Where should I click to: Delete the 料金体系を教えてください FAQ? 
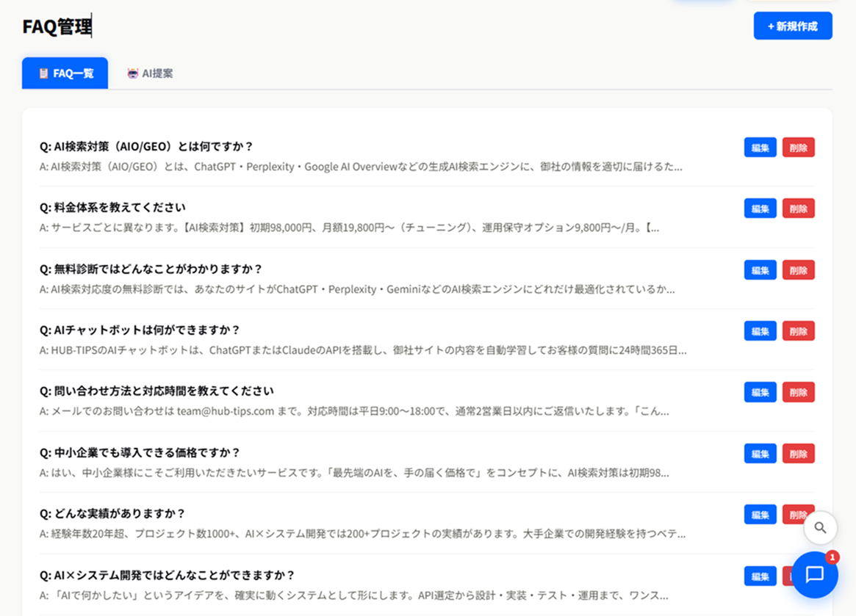pos(798,209)
